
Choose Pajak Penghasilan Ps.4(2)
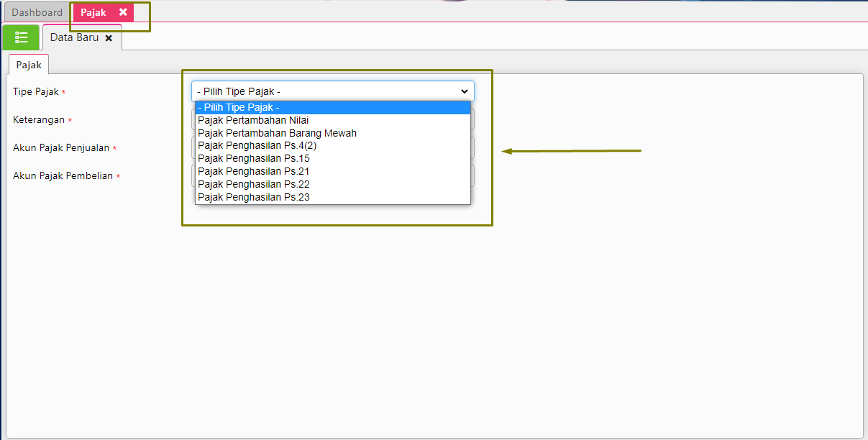257,146
